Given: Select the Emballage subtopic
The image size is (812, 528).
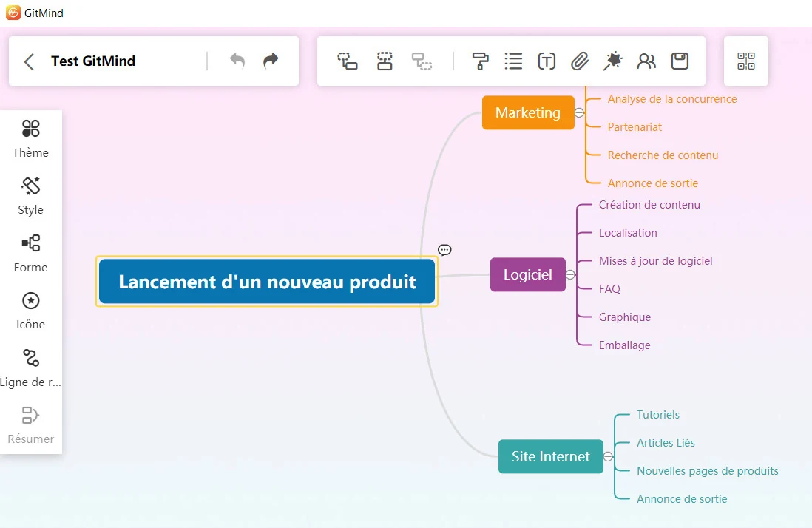Looking at the screenshot, I should [625, 345].
